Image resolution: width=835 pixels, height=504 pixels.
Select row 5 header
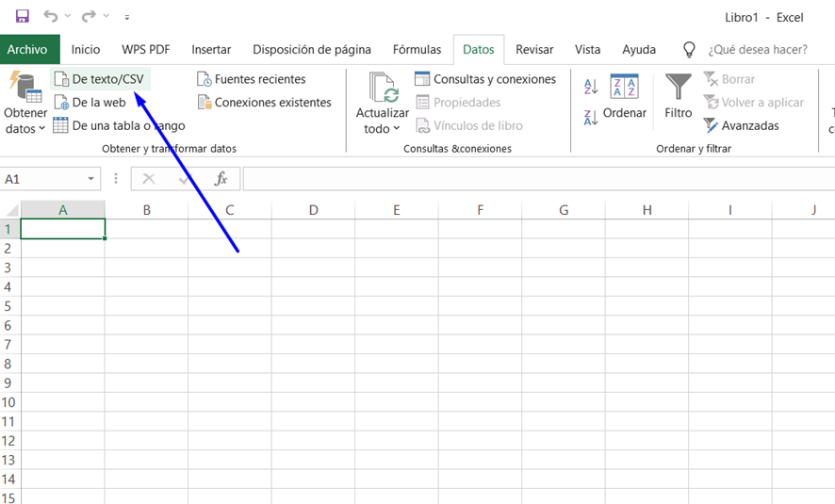9,306
